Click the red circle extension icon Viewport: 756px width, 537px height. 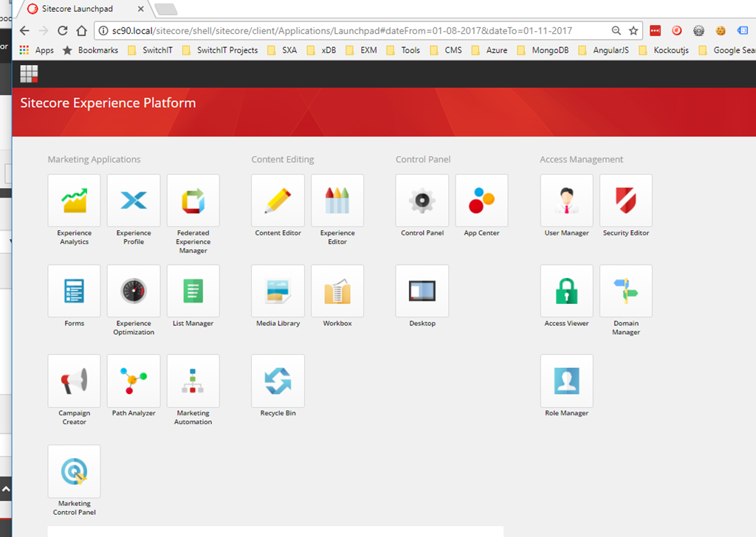(677, 31)
